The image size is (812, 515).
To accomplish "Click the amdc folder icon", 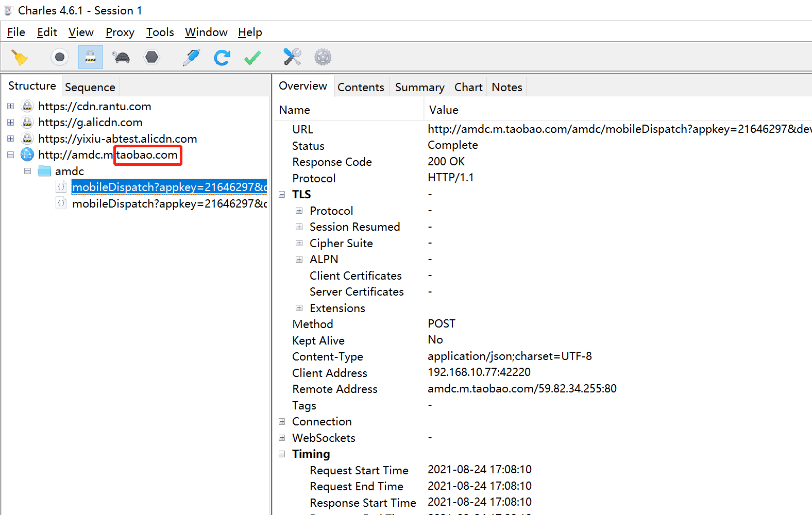I will pos(44,171).
